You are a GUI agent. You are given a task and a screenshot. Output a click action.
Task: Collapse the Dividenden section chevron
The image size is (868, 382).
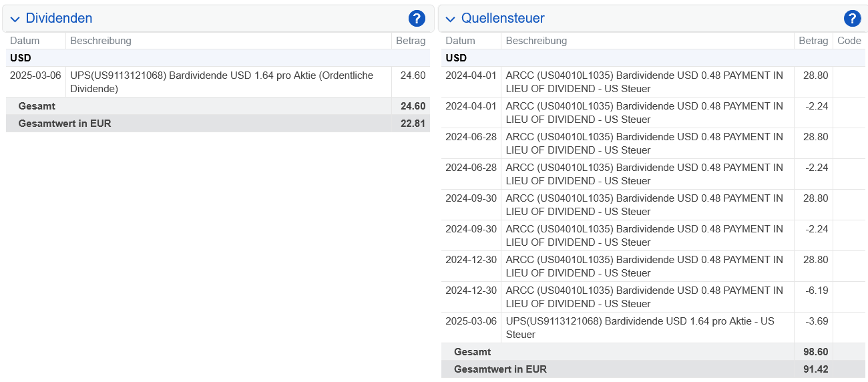[15, 19]
